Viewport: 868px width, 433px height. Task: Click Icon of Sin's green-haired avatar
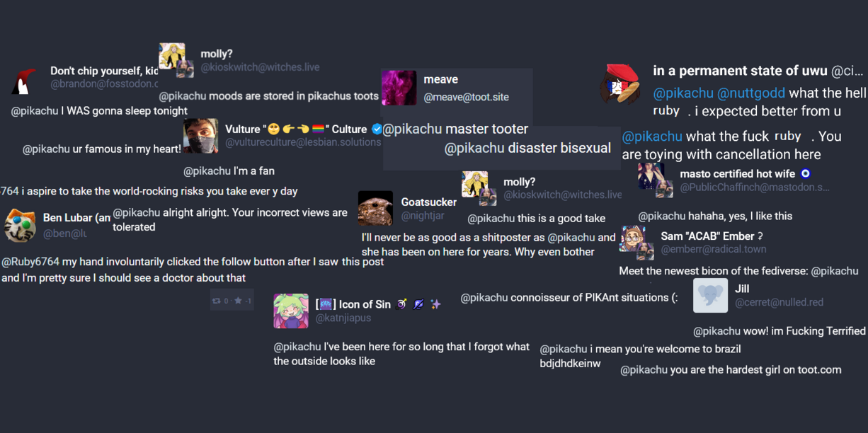coord(291,311)
